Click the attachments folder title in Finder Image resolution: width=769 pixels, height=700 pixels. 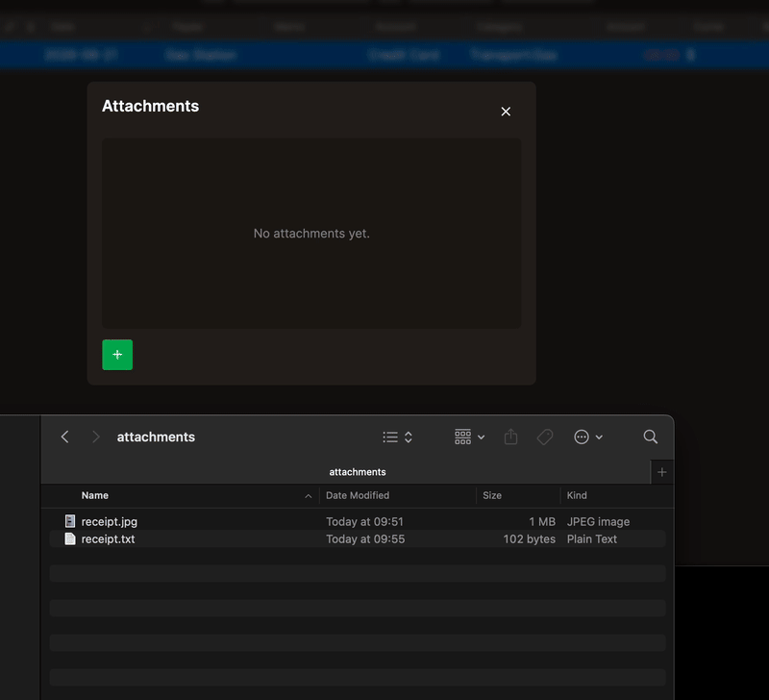click(x=156, y=437)
